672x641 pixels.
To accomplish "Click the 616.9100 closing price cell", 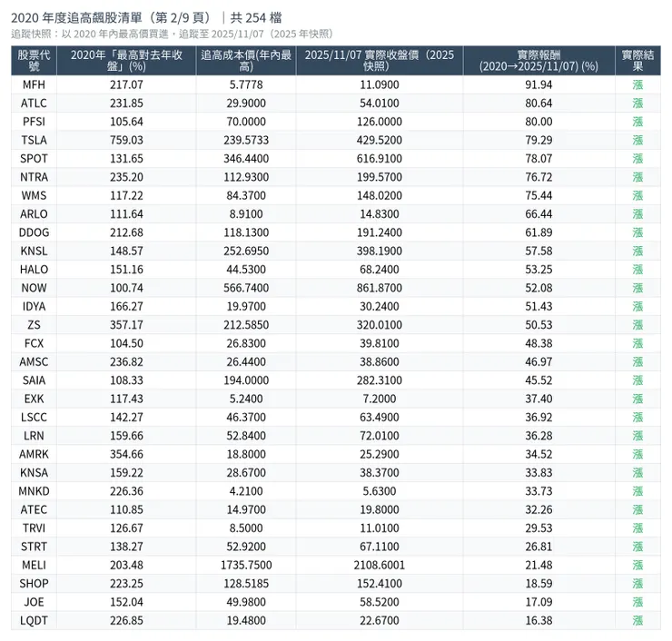I will point(380,159).
